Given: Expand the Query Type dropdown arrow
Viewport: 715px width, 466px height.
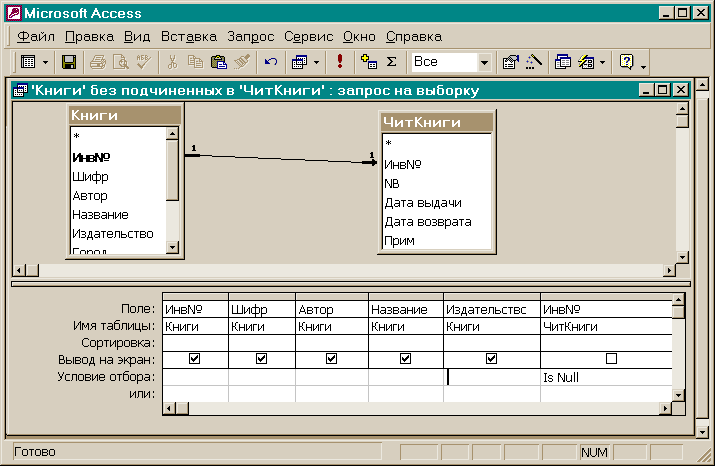Looking at the screenshot, I should (x=316, y=62).
